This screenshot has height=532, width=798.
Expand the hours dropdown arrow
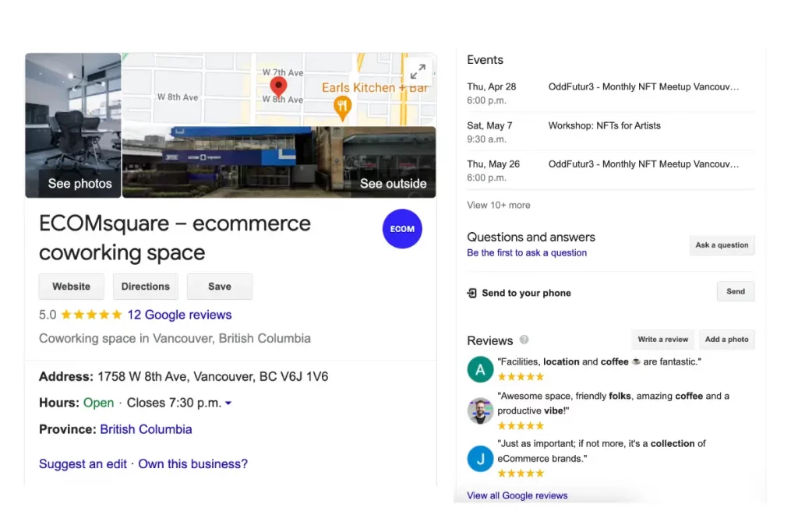pos(228,403)
